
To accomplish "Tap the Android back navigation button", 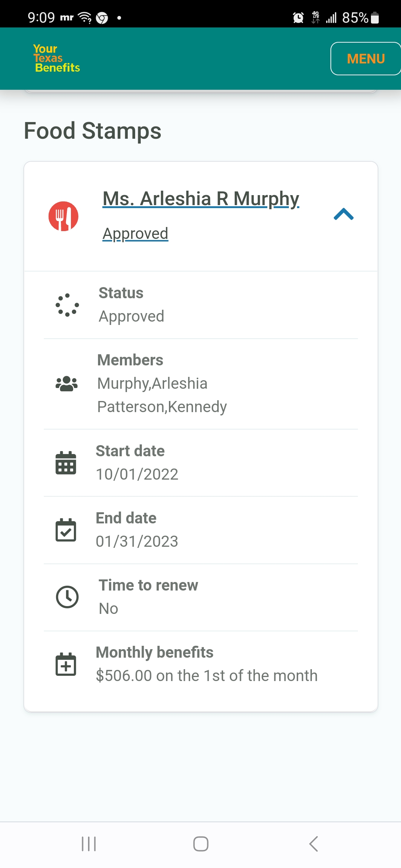I will coord(313,844).
